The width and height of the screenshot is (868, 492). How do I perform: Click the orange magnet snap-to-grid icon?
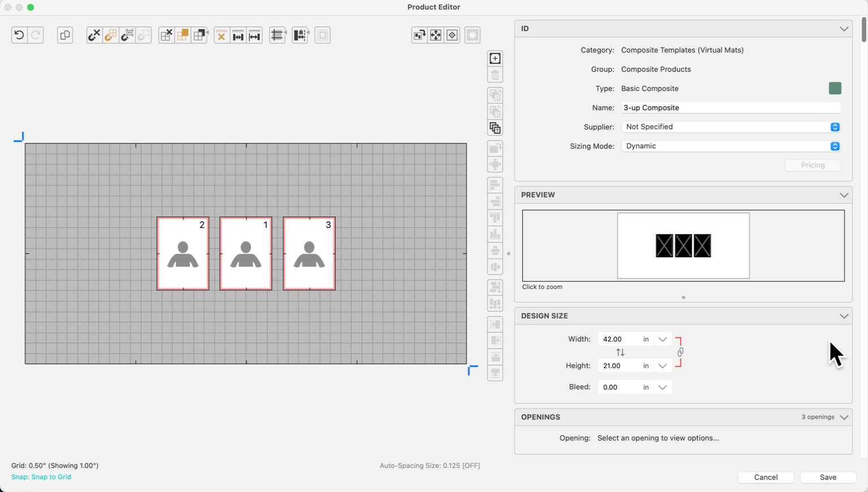click(111, 35)
